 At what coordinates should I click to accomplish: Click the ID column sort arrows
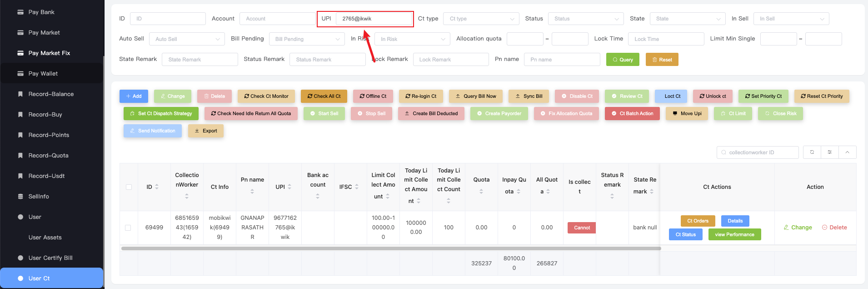click(x=157, y=187)
